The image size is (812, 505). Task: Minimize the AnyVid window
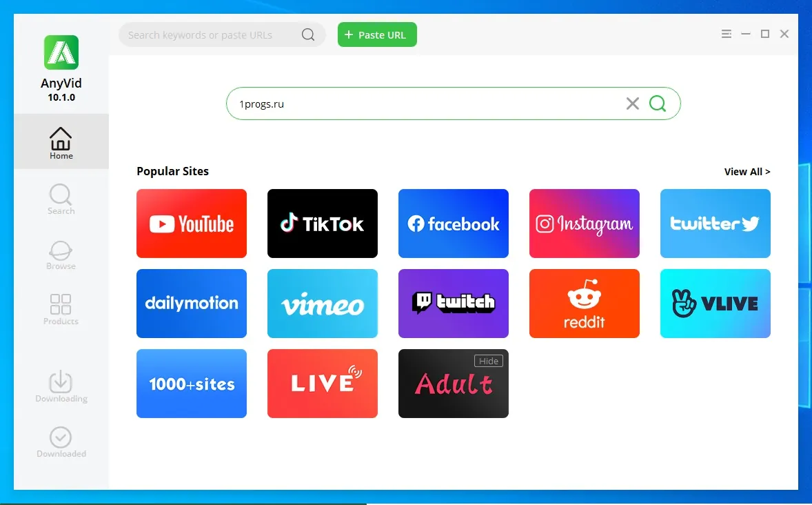(x=746, y=34)
